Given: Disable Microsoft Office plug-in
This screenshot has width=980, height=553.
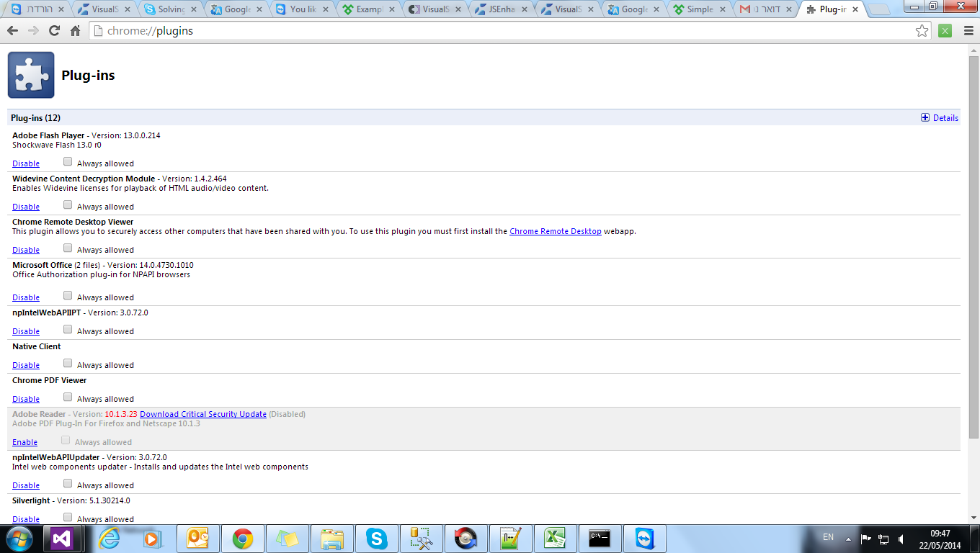Looking at the screenshot, I should [x=26, y=297].
